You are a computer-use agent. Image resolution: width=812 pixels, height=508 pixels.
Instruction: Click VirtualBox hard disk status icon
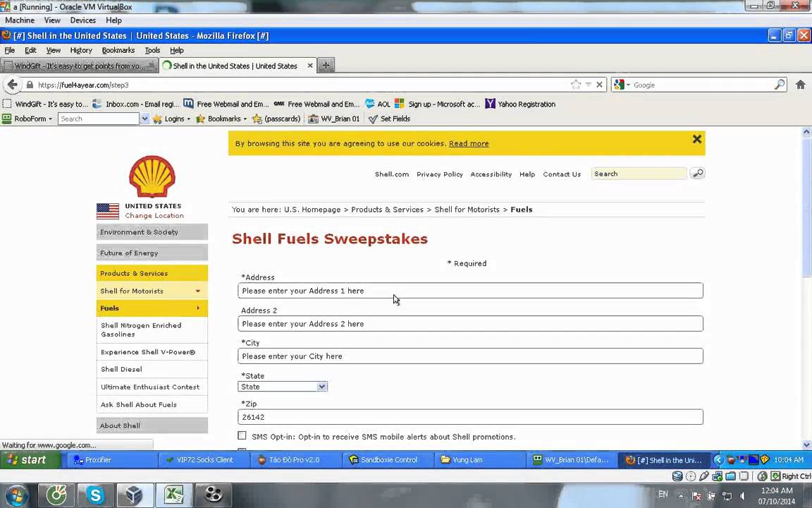point(677,476)
